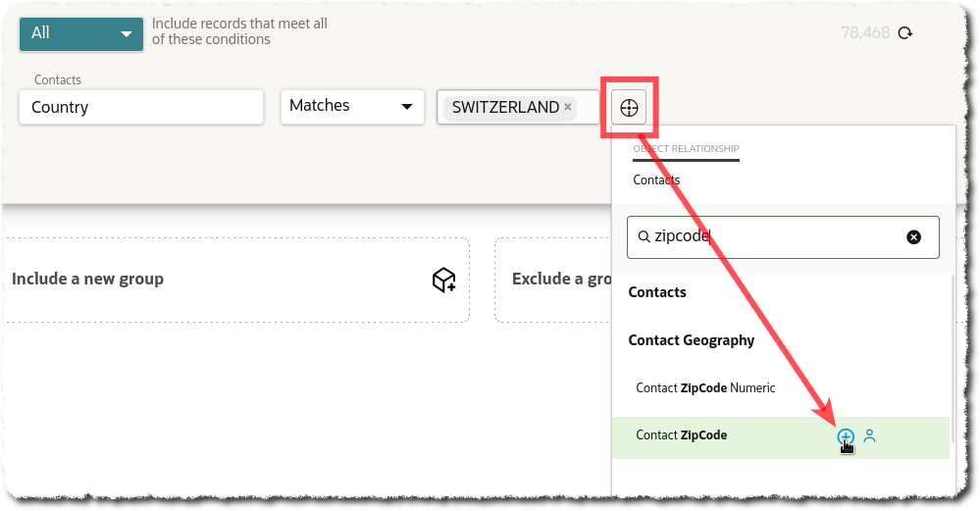
Task: Add Contact ZipCode with plus icon
Action: (x=846, y=436)
